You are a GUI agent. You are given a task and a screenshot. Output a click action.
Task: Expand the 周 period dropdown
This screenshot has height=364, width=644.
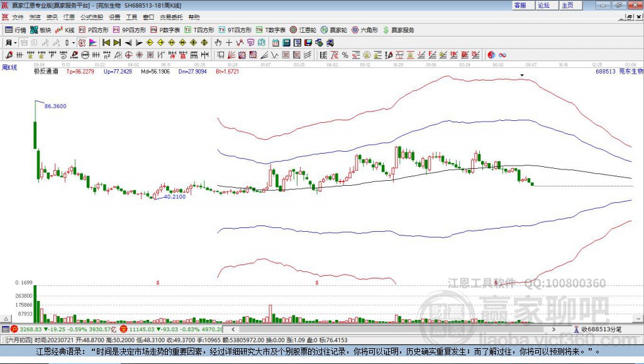[15, 43]
